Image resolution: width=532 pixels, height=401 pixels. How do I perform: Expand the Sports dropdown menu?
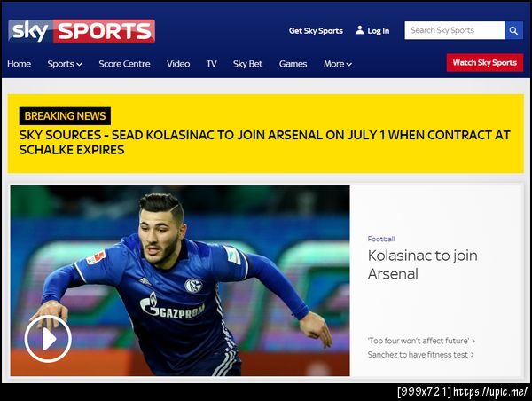coord(65,64)
